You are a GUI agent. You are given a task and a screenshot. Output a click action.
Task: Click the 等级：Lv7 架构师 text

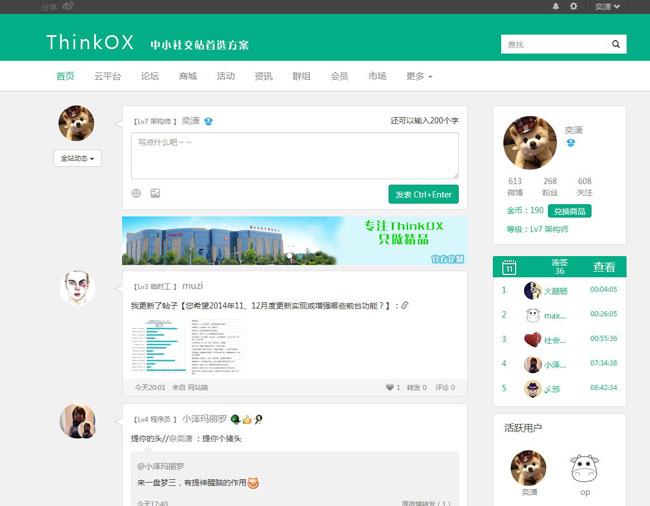coord(537,229)
